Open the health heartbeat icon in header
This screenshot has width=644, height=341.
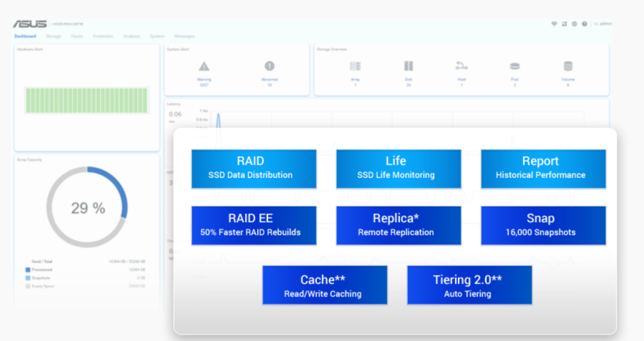coord(554,24)
